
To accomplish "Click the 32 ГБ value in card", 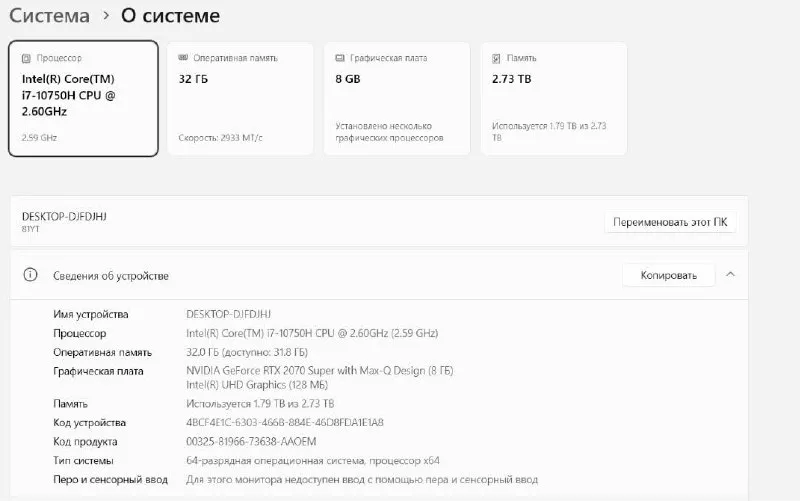I will 193,79.
